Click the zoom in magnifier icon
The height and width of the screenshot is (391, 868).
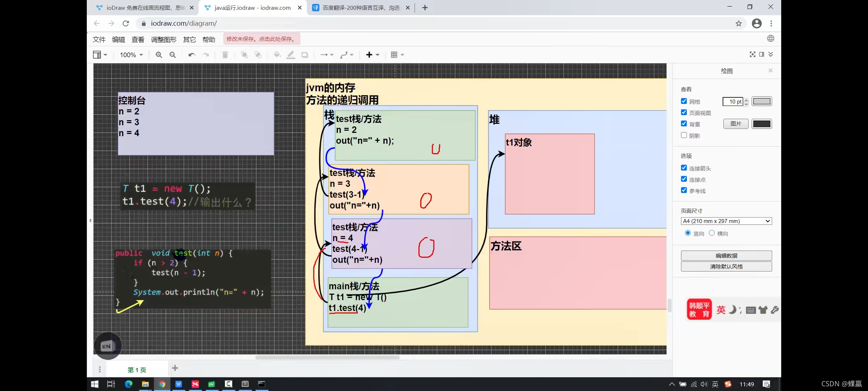(158, 55)
